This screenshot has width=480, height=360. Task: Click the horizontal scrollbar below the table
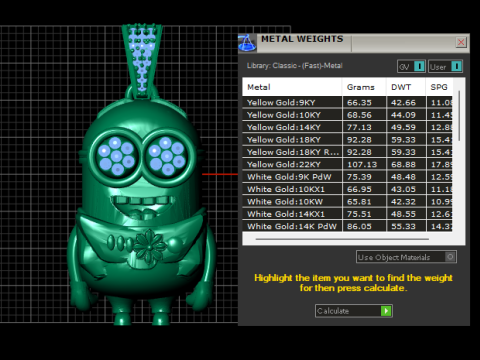(342, 239)
